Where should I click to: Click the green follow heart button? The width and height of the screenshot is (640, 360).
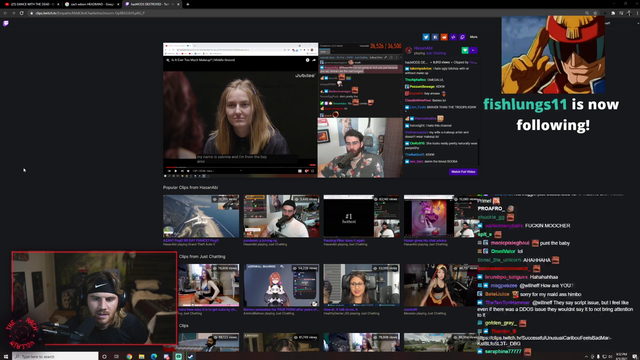465,50
